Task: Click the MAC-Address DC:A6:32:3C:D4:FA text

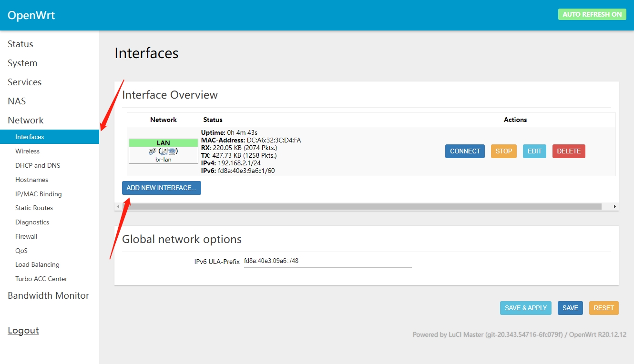Action: [251, 140]
